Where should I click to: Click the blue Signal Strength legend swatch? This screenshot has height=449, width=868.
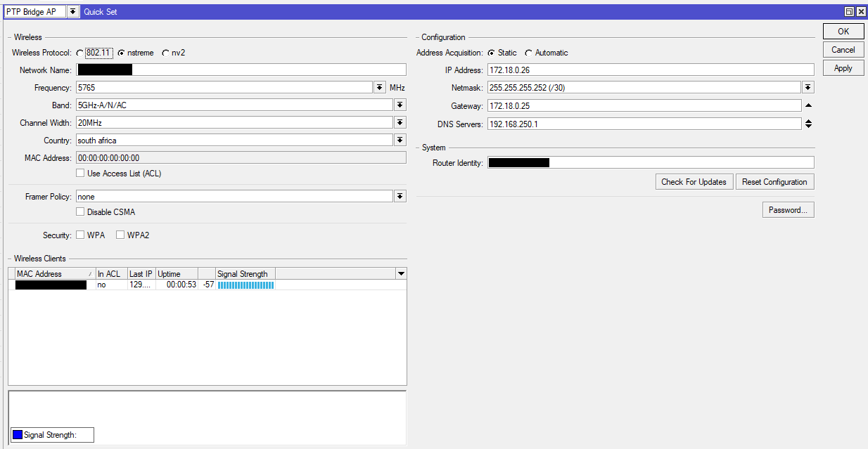click(18, 435)
